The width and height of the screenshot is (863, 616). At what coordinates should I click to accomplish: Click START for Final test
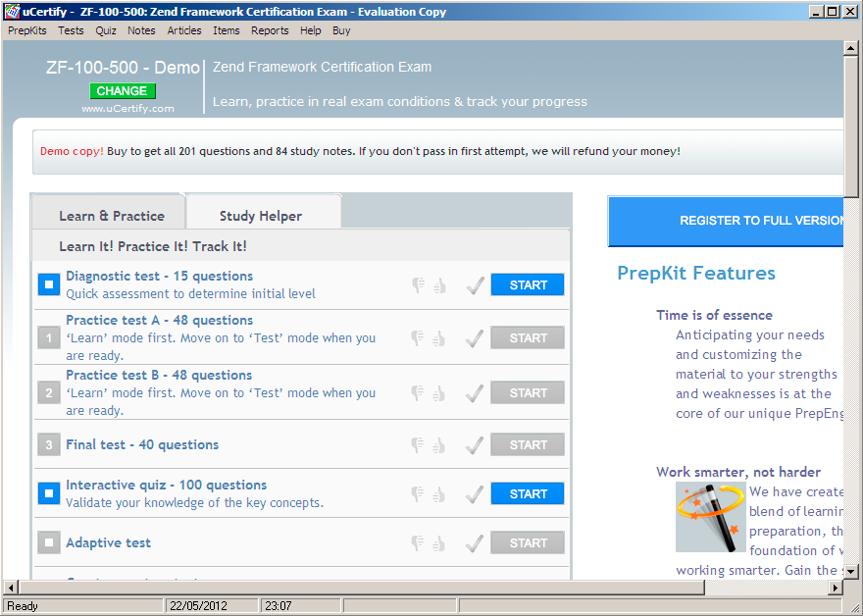pos(528,444)
